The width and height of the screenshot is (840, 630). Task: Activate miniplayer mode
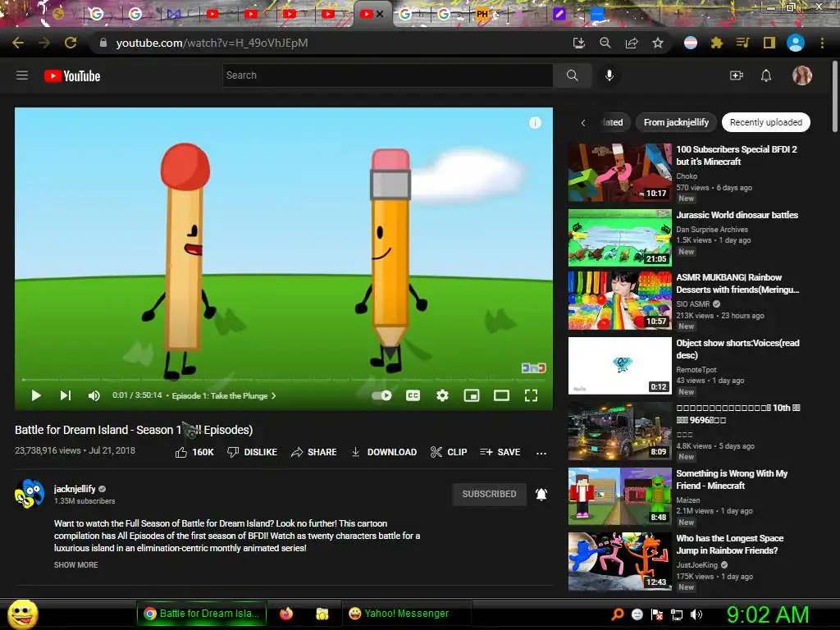[472, 395]
